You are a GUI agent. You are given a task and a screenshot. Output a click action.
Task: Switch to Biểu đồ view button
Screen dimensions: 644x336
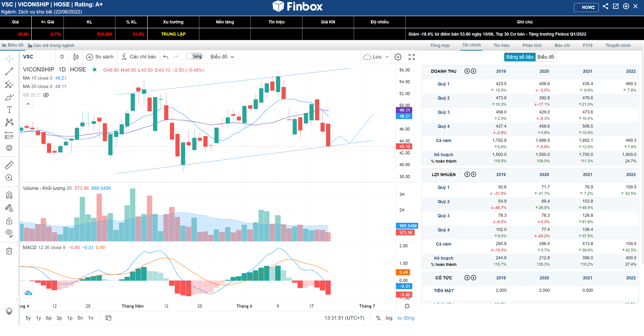pos(545,57)
